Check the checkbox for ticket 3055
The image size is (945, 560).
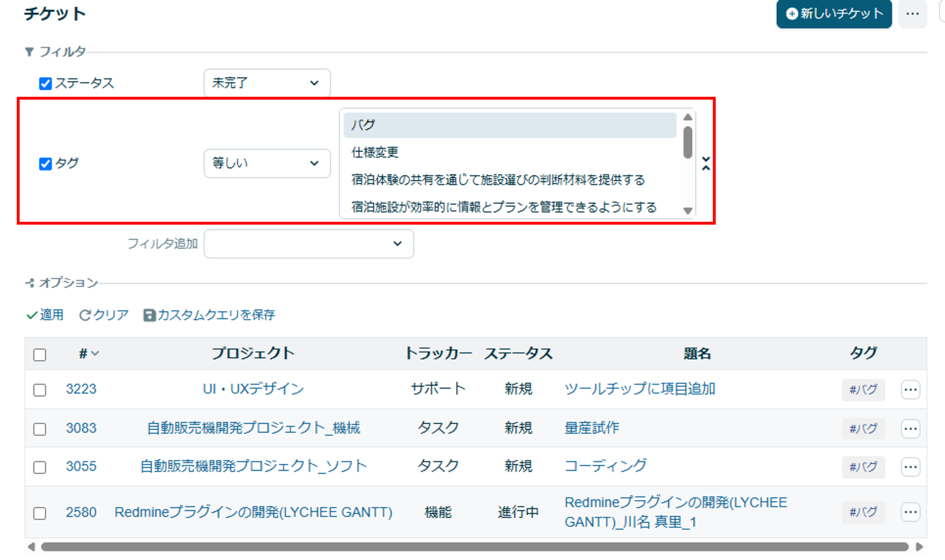tap(39, 467)
